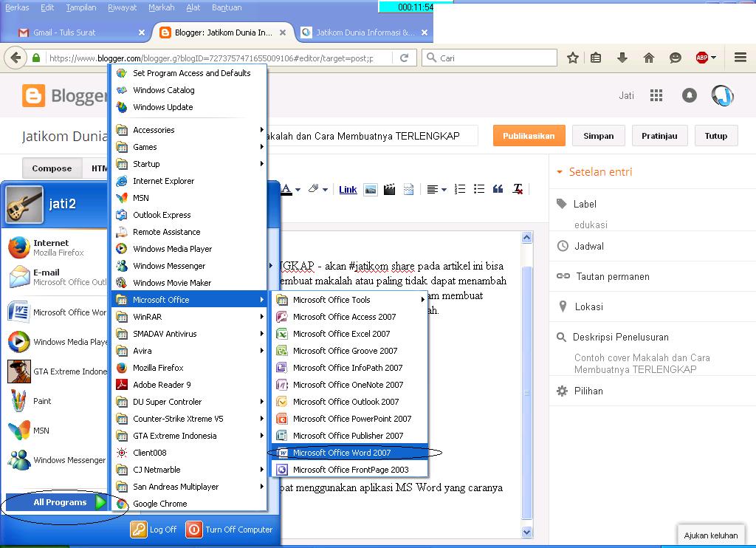Image resolution: width=756 pixels, height=548 pixels.
Task: Open Microsoft Office InfoPath 2007
Action: click(349, 368)
